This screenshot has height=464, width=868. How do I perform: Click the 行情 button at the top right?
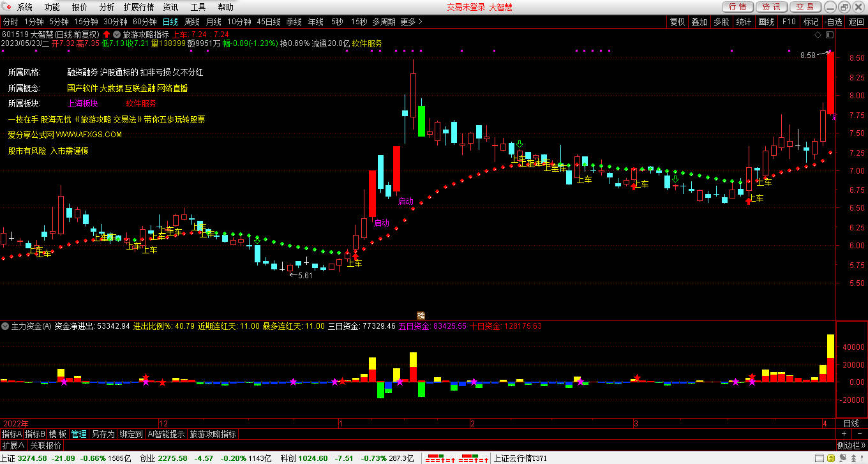point(737,7)
